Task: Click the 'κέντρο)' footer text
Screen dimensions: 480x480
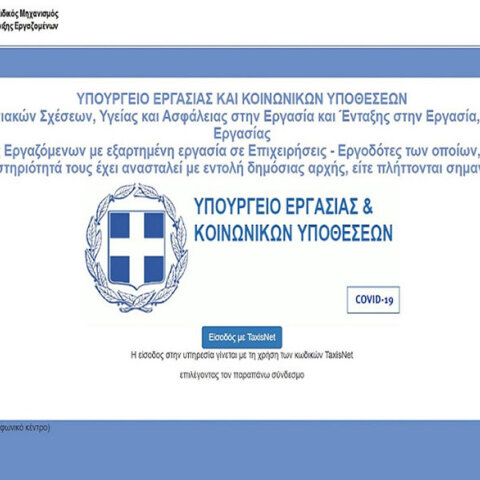Action: 38,427
